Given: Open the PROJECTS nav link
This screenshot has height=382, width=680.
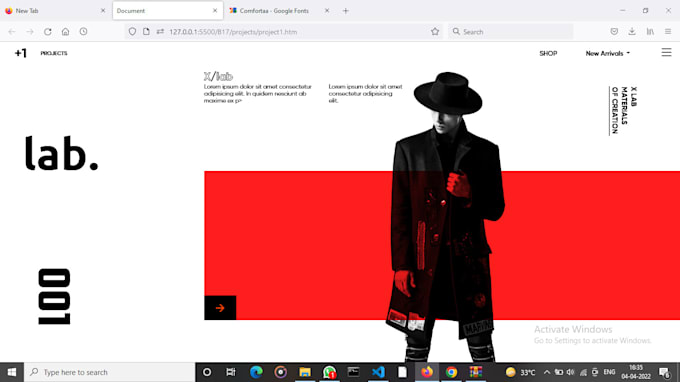Looking at the screenshot, I should 54,53.
